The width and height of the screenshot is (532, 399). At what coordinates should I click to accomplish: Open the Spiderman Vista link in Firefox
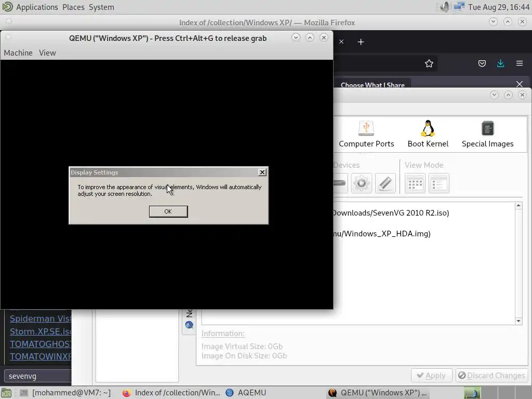(41, 318)
